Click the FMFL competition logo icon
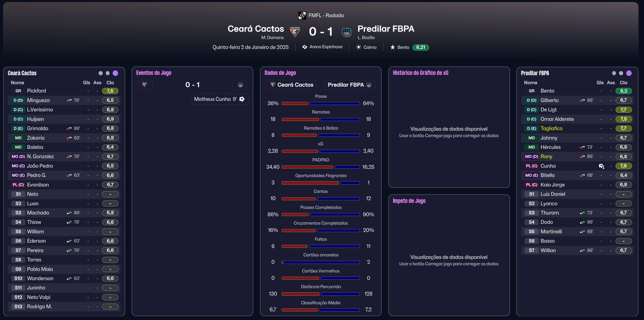The width and height of the screenshot is (644, 320). click(x=302, y=15)
